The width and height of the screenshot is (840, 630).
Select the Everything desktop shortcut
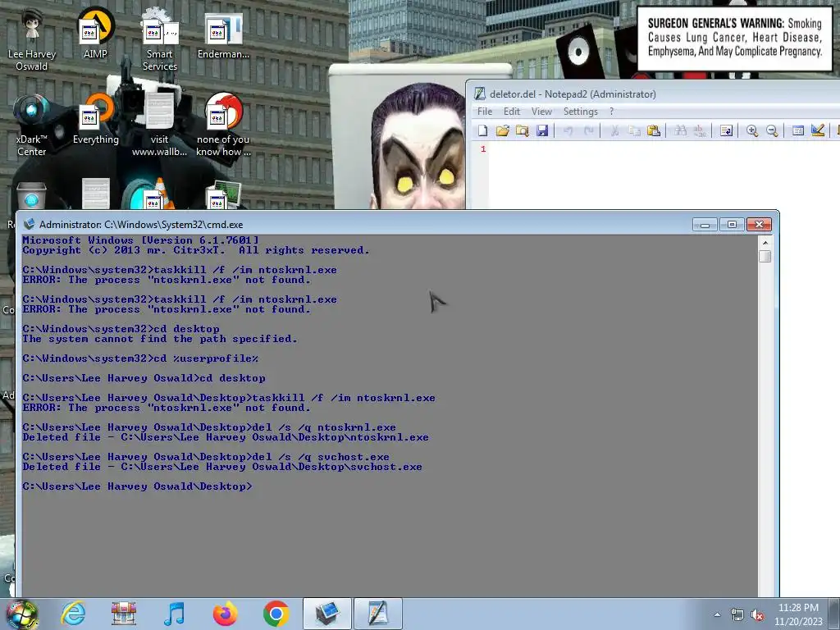tap(96, 119)
